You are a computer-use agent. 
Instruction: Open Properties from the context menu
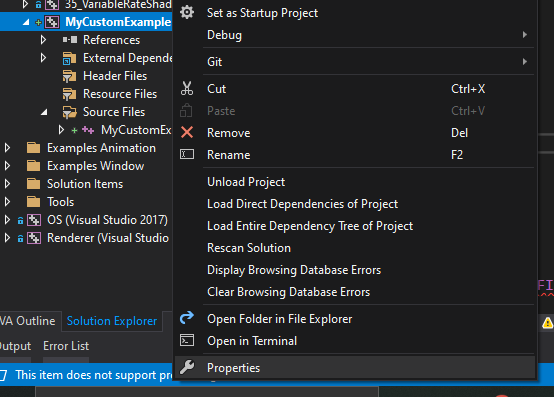tap(355, 368)
